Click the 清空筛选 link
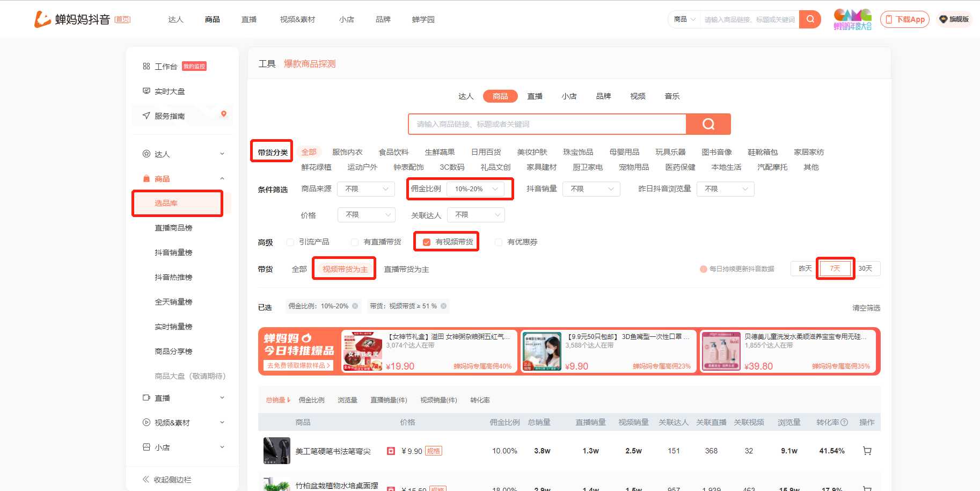Screen dimensions: 980x491 point(866,308)
